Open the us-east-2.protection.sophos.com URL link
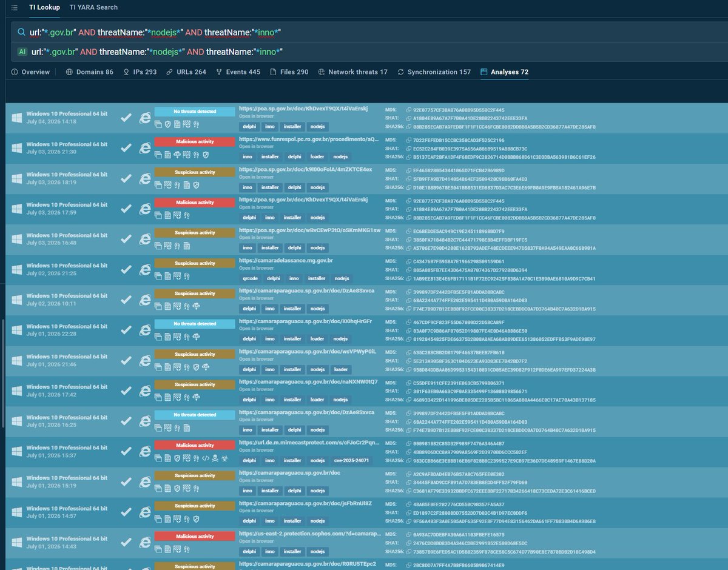The width and height of the screenshot is (728, 570). click(x=310, y=533)
